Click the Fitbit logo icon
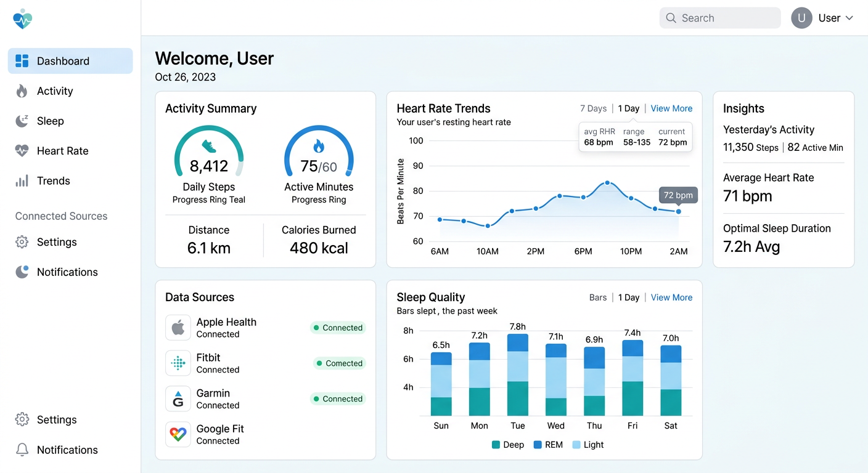The height and width of the screenshot is (473, 868). (x=178, y=363)
